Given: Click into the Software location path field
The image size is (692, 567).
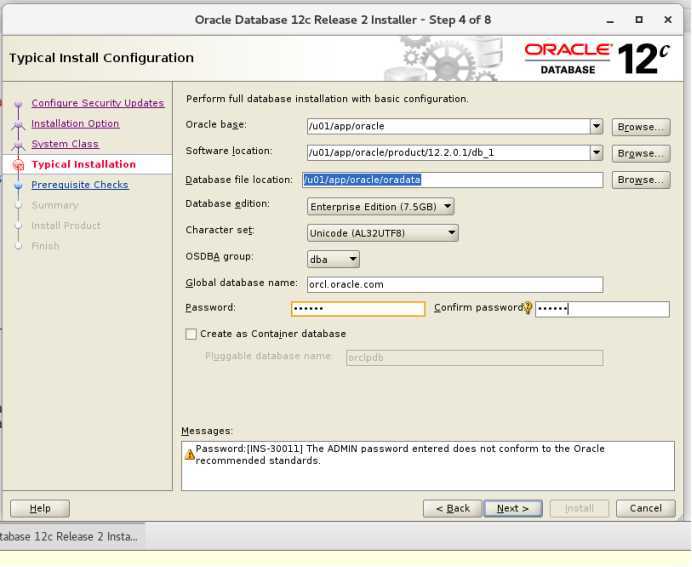Looking at the screenshot, I should (448, 153).
